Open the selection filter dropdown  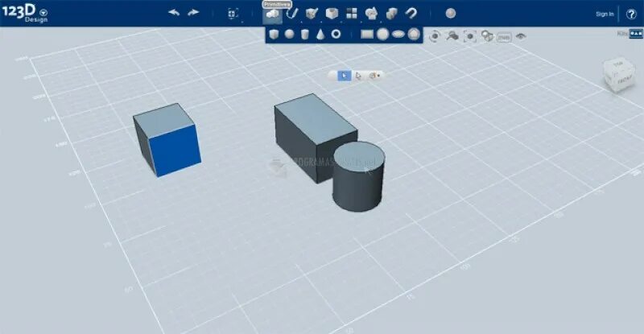(374, 76)
